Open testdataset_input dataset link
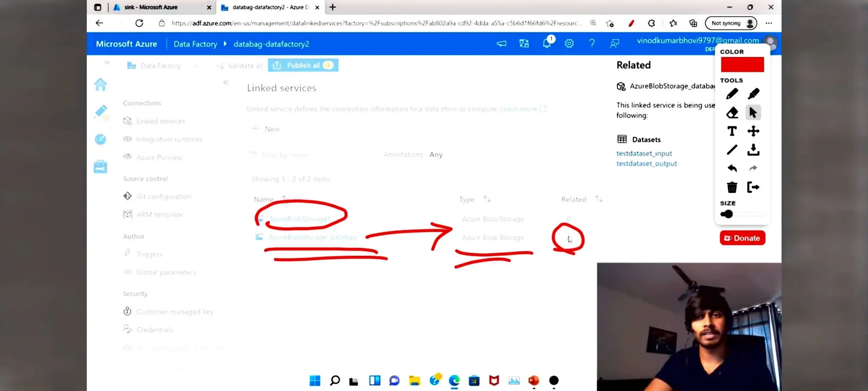Screen dimensions: 868x391 point(644,154)
